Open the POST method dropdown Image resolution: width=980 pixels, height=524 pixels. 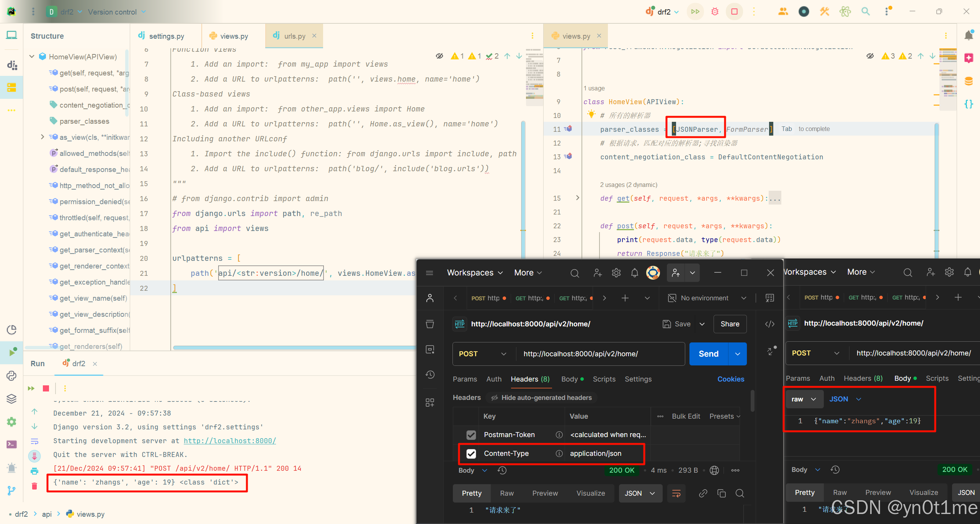[482, 354]
